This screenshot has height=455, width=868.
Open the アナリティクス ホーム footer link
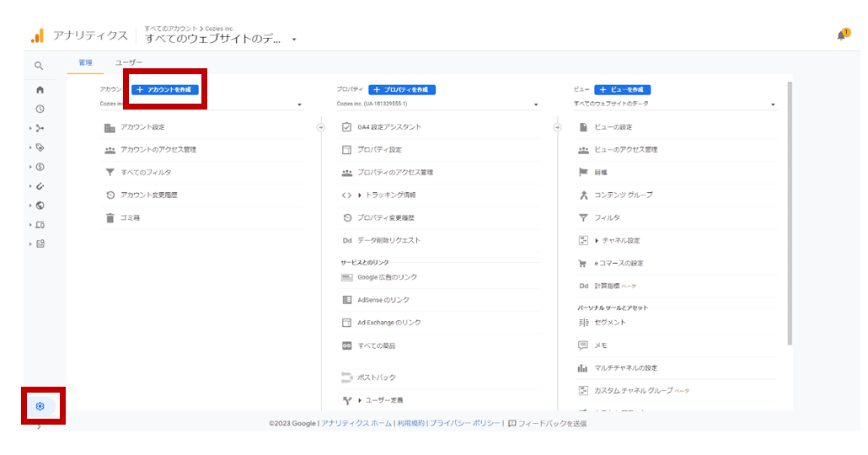pyautogui.click(x=356, y=424)
